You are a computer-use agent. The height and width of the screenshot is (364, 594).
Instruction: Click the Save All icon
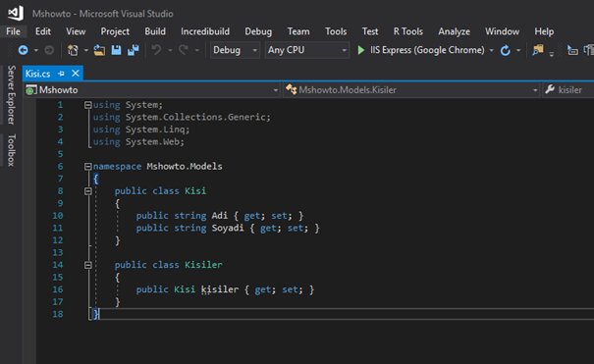coord(133,50)
